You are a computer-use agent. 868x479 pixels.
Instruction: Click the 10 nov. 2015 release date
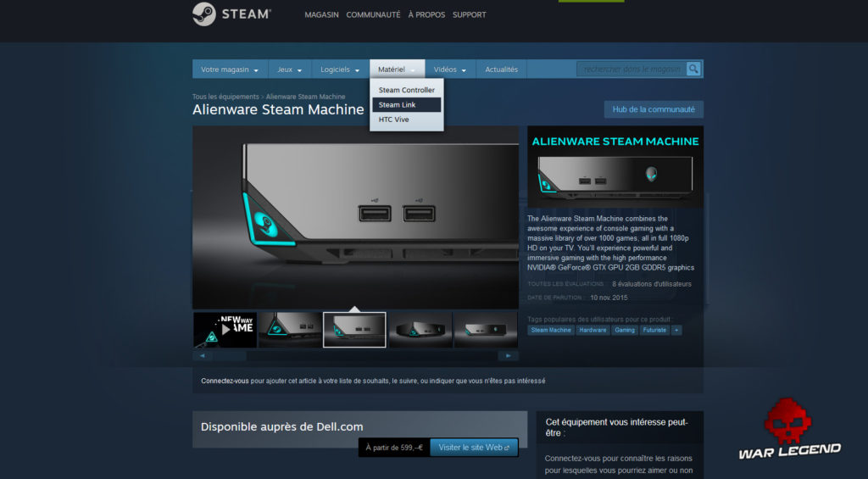pos(609,298)
